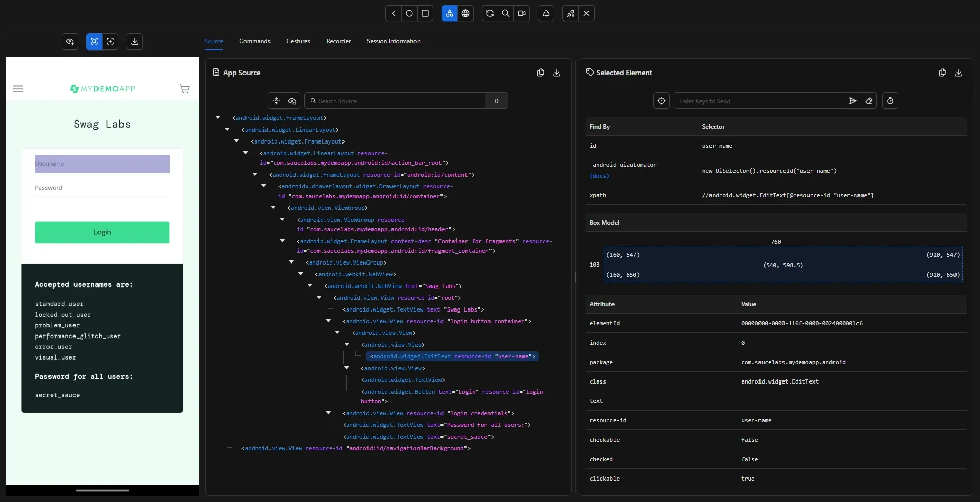Open Search for Element magnifier in top toolbar
The width and height of the screenshot is (980, 502).
click(x=506, y=13)
